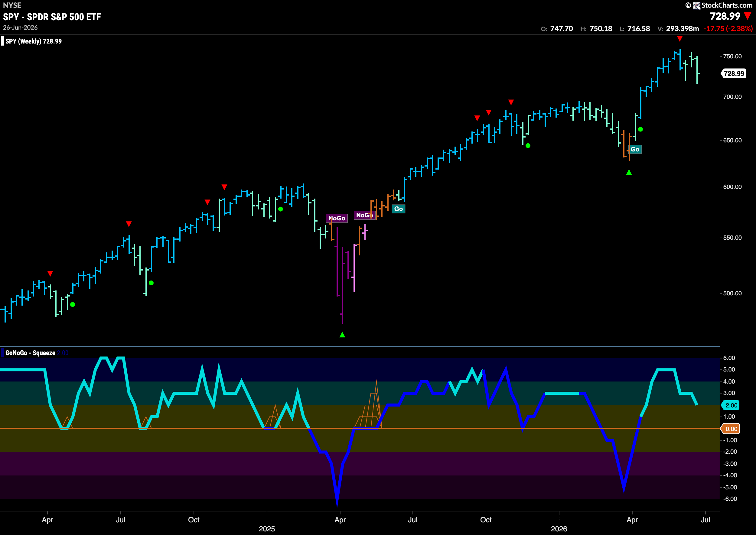Click the 700.00 price axis label
Viewport: 756px width, 535px height.
point(732,97)
